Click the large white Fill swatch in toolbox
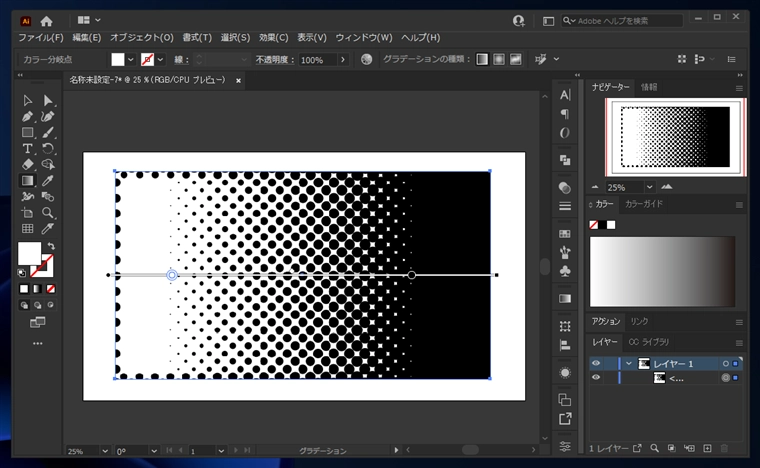Screen dimensions: 760x468 click(29, 254)
